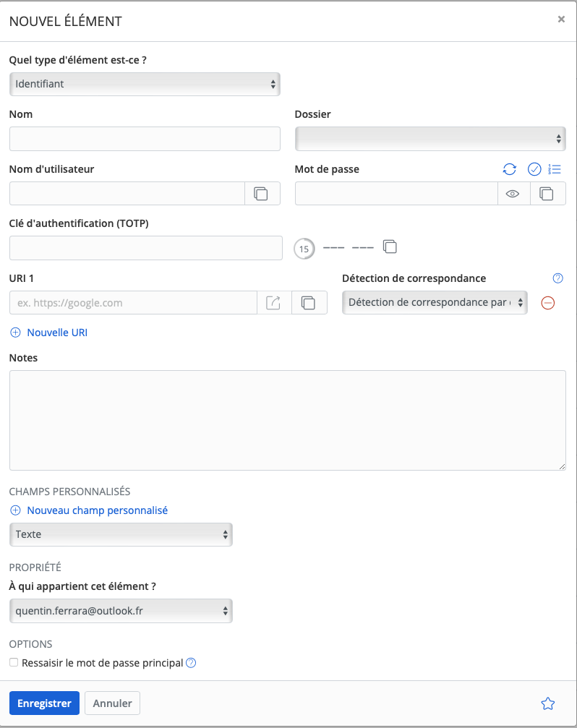Copy the password field value
The height and width of the screenshot is (728, 577).
(x=547, y=194)
